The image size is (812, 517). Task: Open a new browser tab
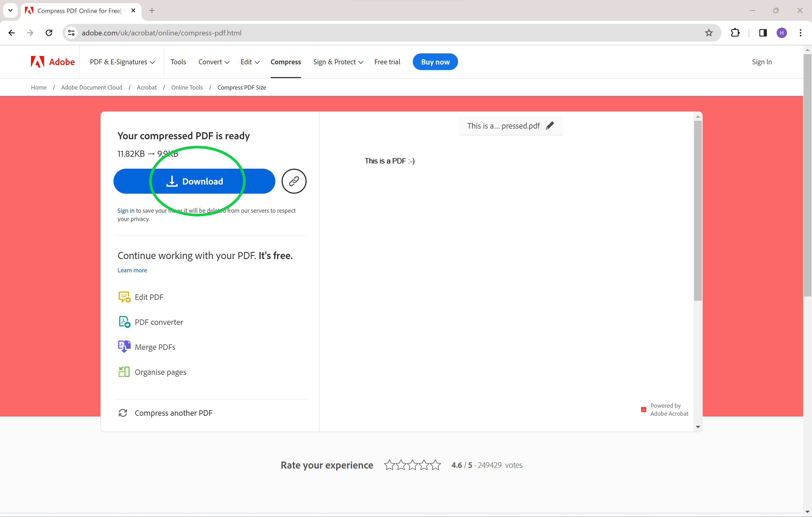tap(152, 10)
